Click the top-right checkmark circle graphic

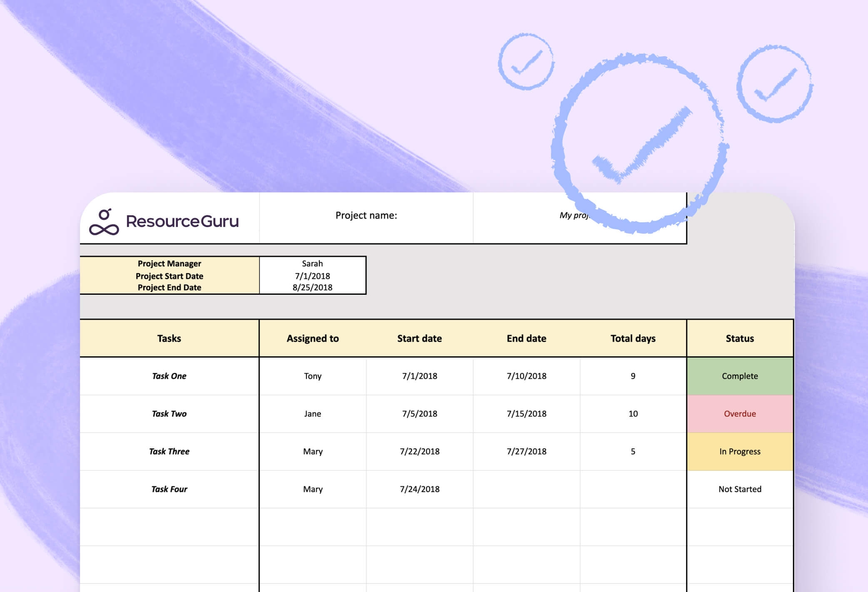(x=774, y=84)
